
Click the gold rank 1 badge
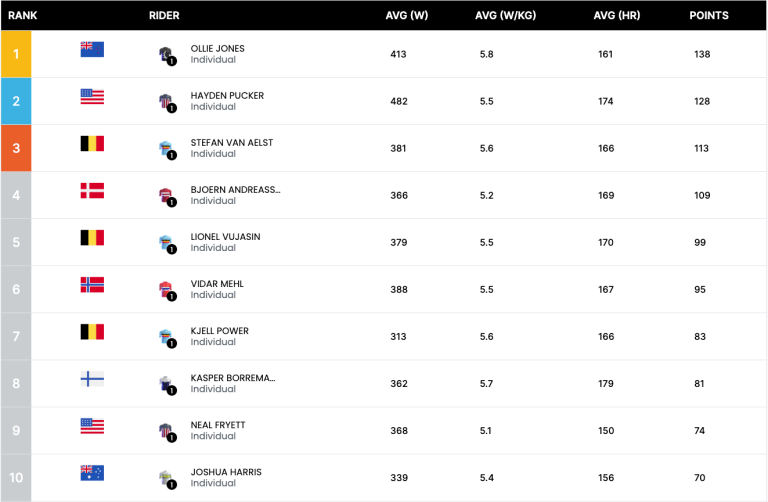click(x=16, y=54)
